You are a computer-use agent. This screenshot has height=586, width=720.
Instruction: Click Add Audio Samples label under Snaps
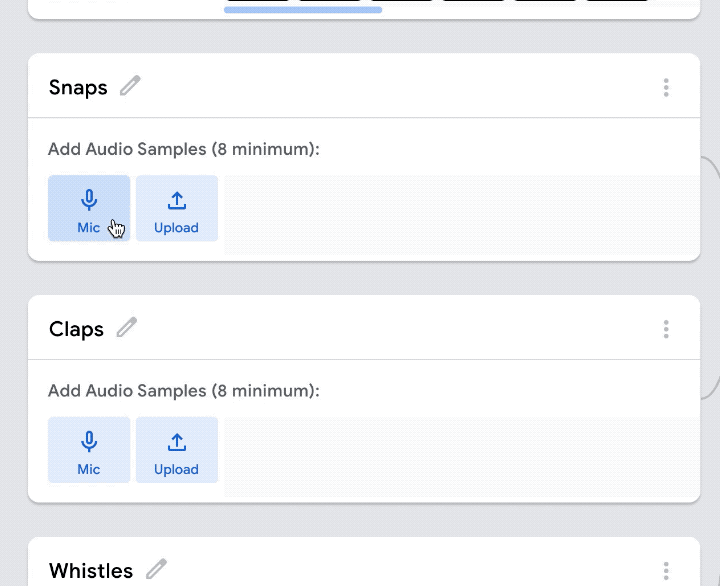[184, 149]
